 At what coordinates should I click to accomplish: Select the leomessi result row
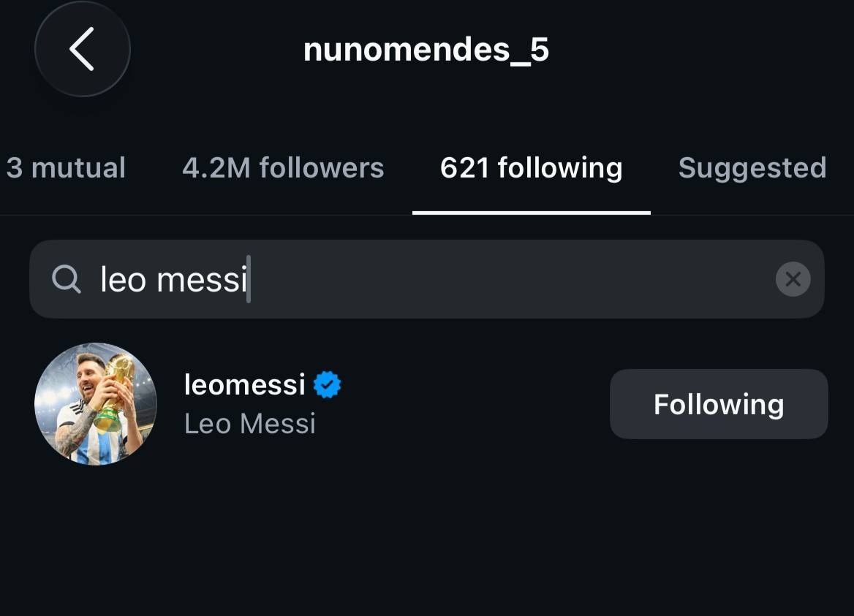427,404
